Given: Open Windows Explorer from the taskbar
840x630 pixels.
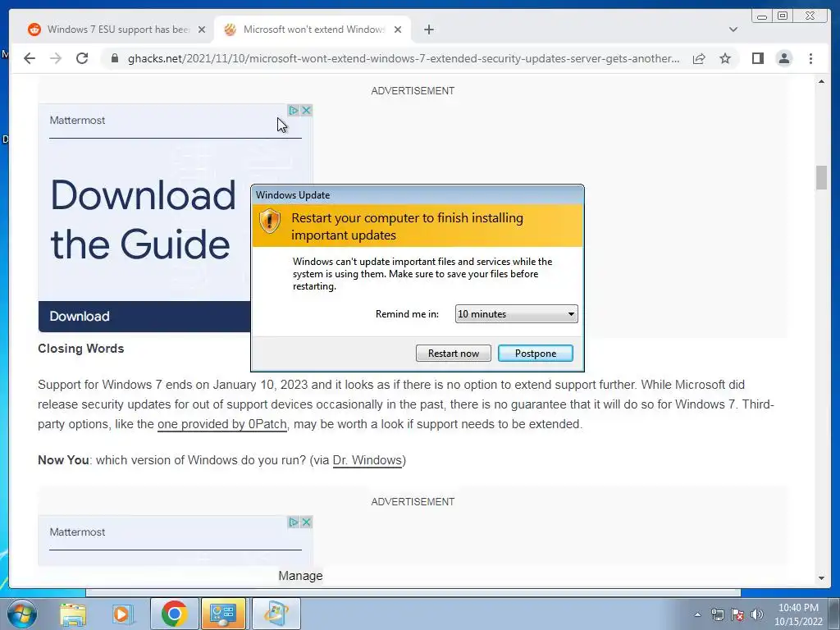Looking at the screenshot, I should coord(73,614).
